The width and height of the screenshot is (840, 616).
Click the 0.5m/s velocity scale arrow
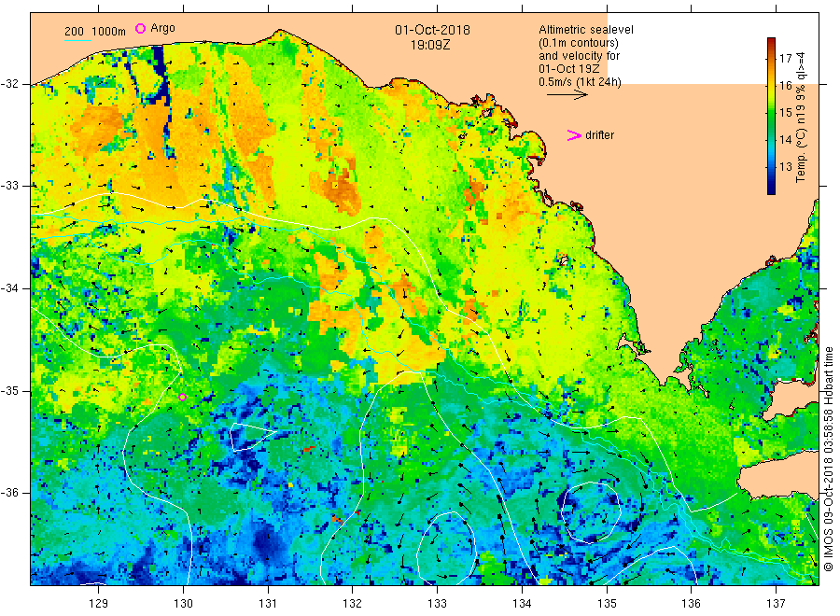[567, 95]
